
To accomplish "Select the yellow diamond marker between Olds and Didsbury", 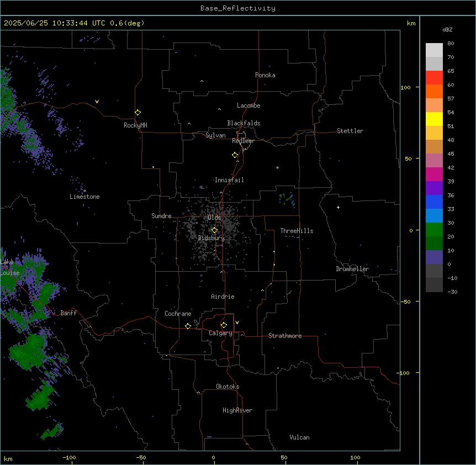I will pyautogui.click(x=214, y=230).
